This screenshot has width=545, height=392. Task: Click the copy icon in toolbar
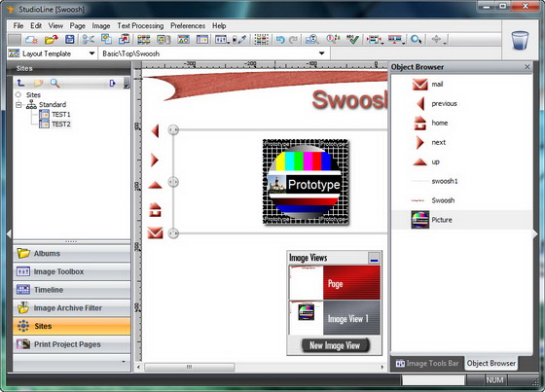(106, 39)
